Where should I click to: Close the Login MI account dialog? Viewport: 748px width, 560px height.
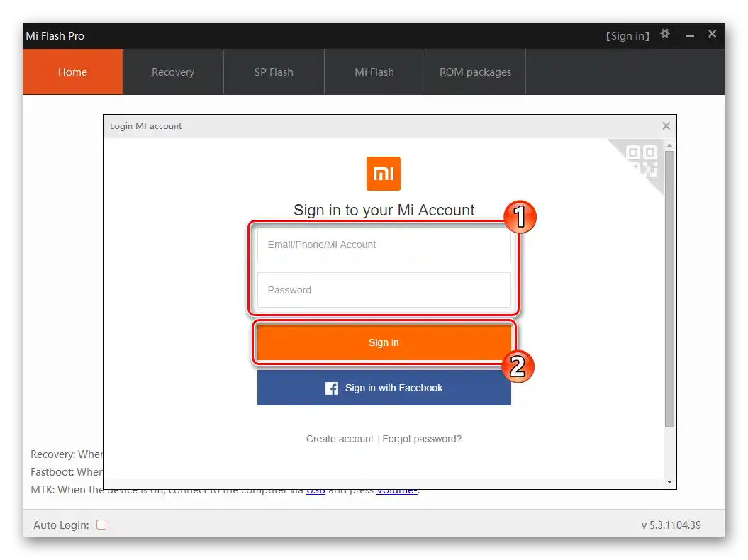click(666, 126)
